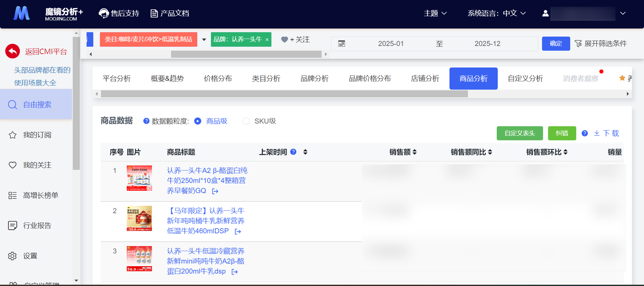Click the 高增长榜单 list icon
The height and width of the screenshot is (286, 644).
click(12, 195)
